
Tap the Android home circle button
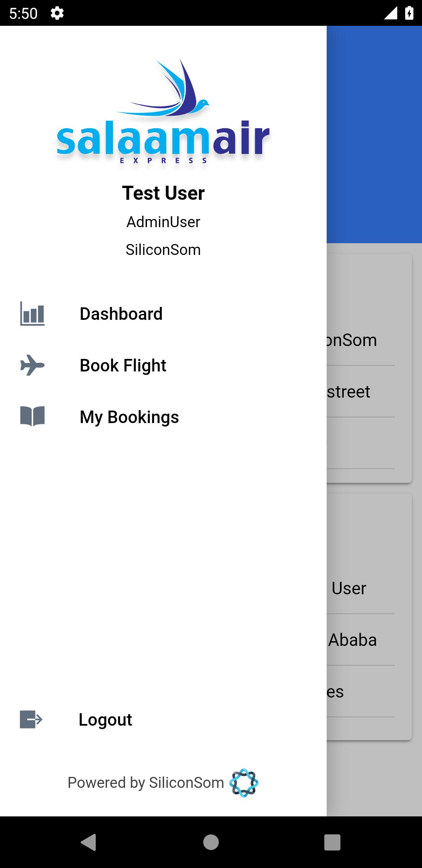click(x=211, y=842)
